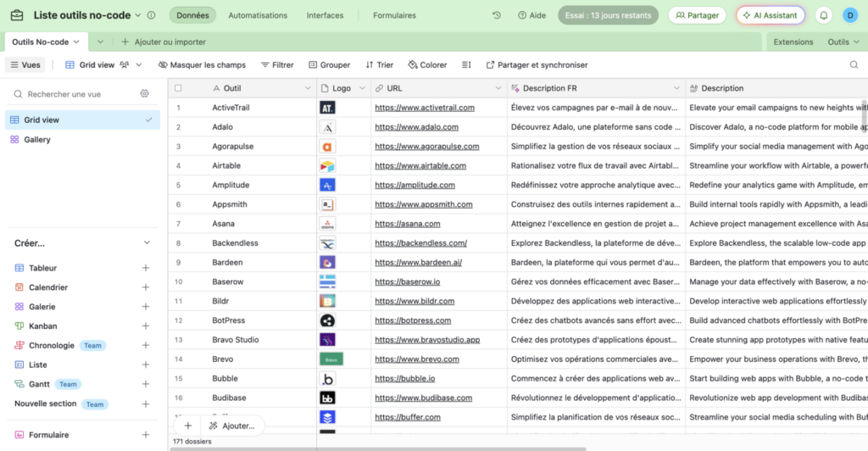
Task: Open the AI Assistant
Action: pyautogui.click(x=771, y=15)
